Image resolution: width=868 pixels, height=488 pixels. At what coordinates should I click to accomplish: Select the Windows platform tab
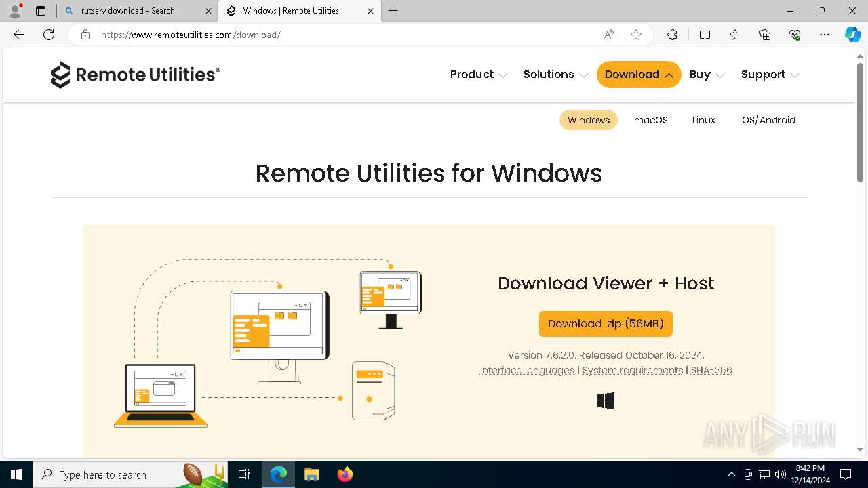click(x=589, y=120)
